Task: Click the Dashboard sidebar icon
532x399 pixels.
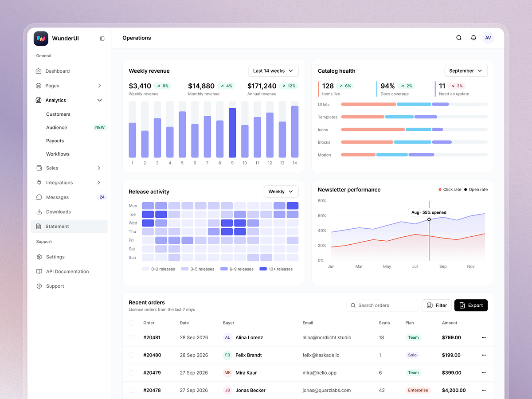Action: pyautogui.click(x=39, y=71)
